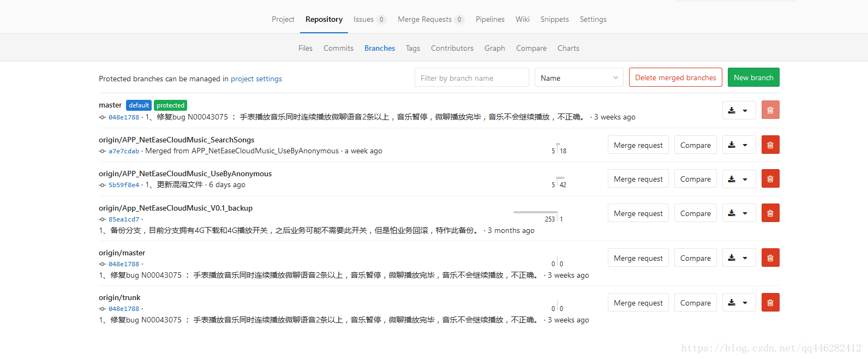This screenshot has width=868, height=359.
Task: Open the Wiki tab
Action: pos(523,19)
